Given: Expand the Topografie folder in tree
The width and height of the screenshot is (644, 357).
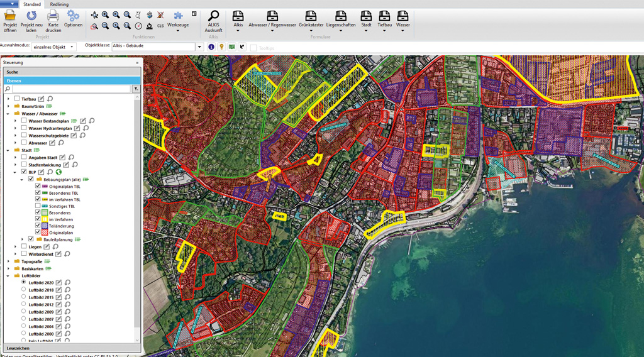Looking at the screenshot, I should point(9,261).
